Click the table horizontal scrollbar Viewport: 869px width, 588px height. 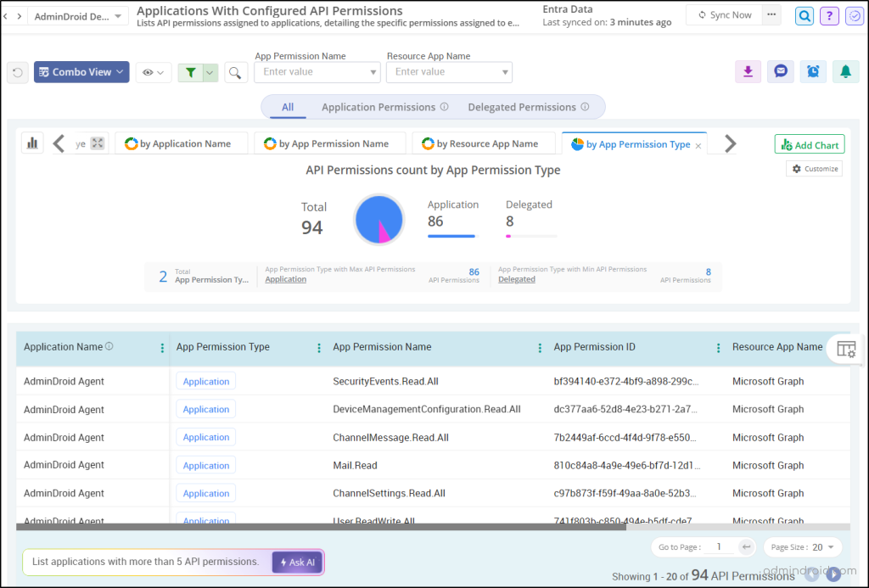point(321,527)
